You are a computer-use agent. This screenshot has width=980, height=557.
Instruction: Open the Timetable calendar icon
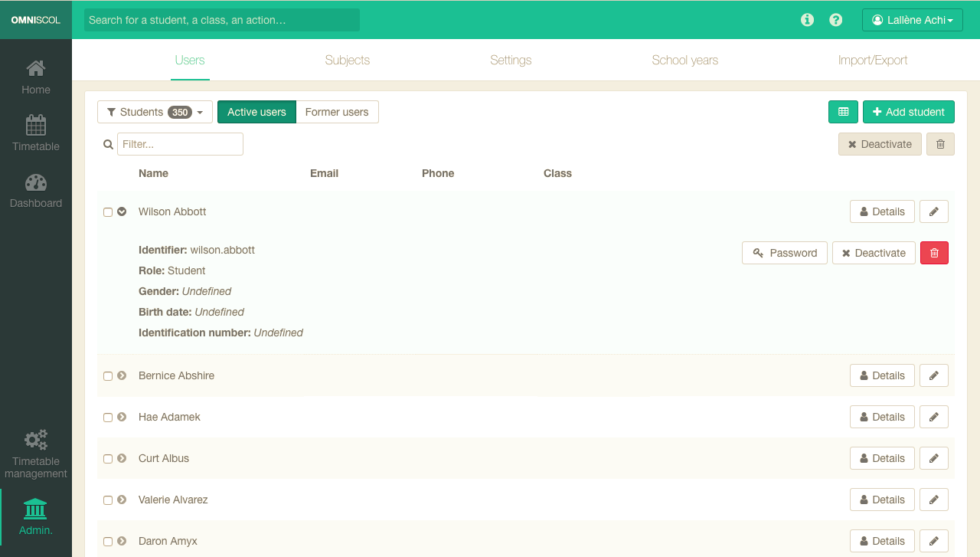(36, 125)
